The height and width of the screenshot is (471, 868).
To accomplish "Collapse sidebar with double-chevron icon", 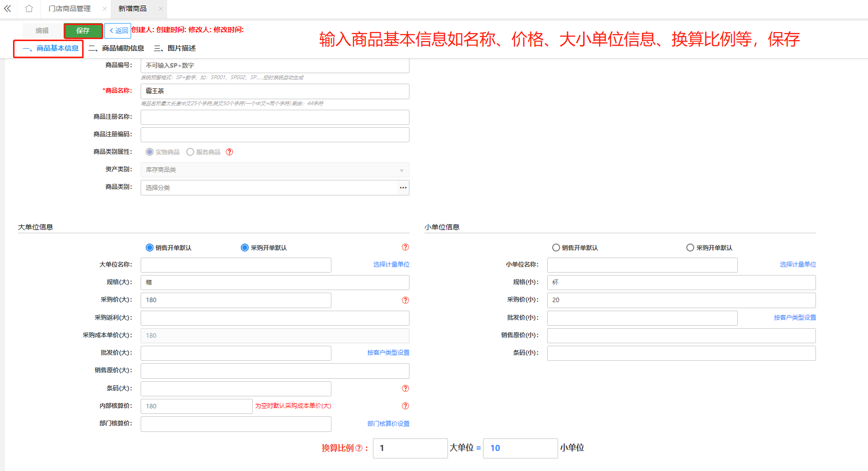I will 8,9.
